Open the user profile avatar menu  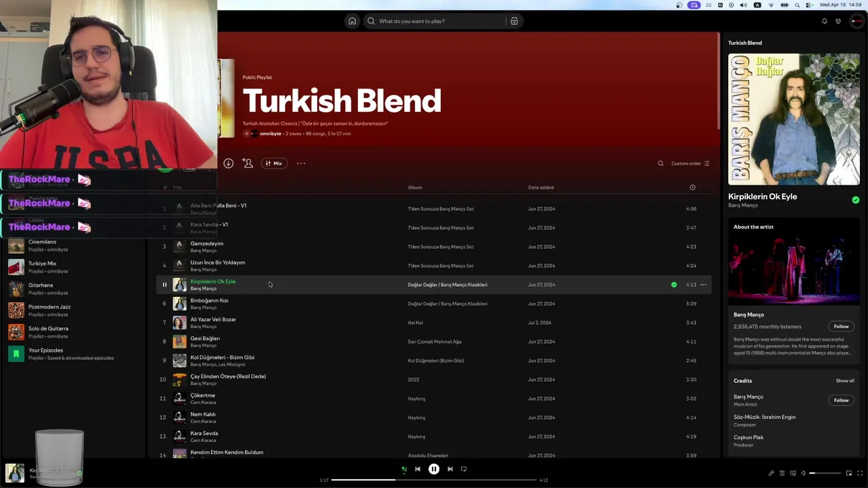coord(856,21)
